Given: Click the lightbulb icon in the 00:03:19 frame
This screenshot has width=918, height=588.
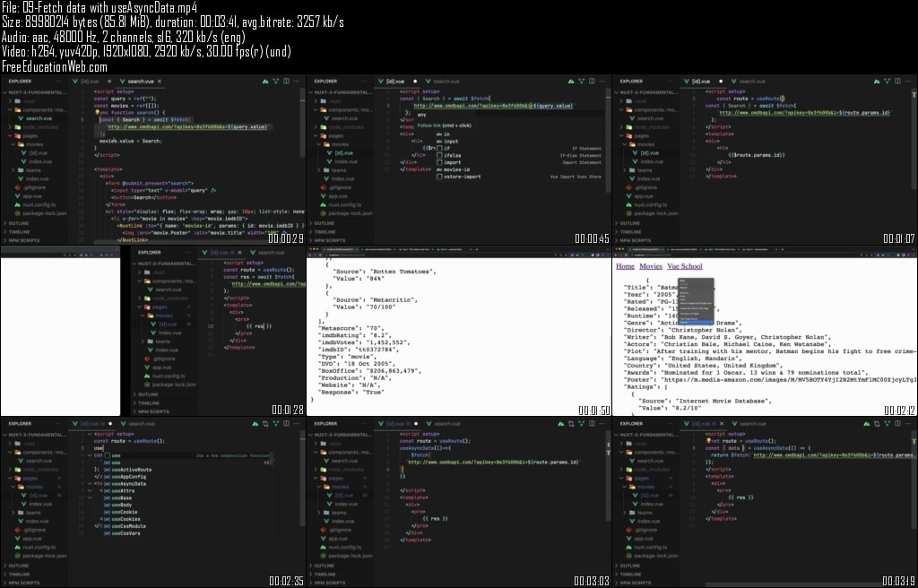Looking at the screenshot, I should (x=708, y=441).
